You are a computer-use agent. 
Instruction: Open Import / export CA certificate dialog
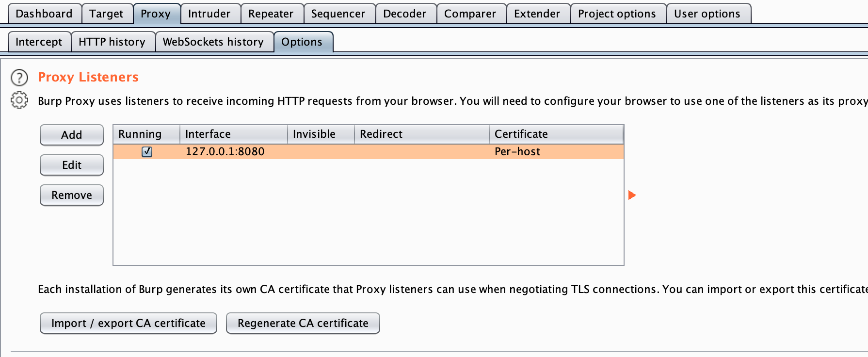[x=129, y=323]
